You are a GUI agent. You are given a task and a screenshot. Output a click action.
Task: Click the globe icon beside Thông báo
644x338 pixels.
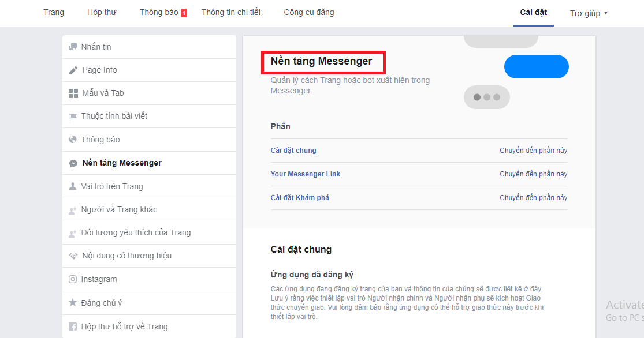click(73, 140)
